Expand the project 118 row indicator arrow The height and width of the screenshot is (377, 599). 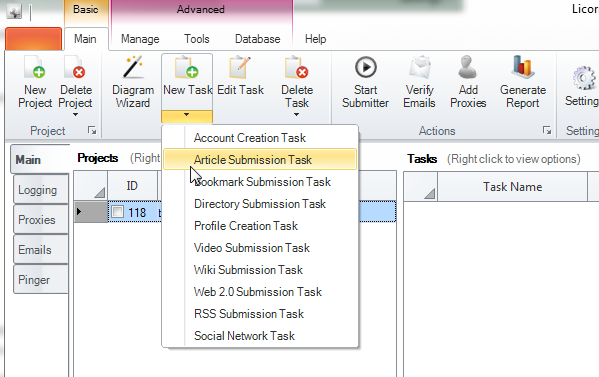[x=79, y=211]
